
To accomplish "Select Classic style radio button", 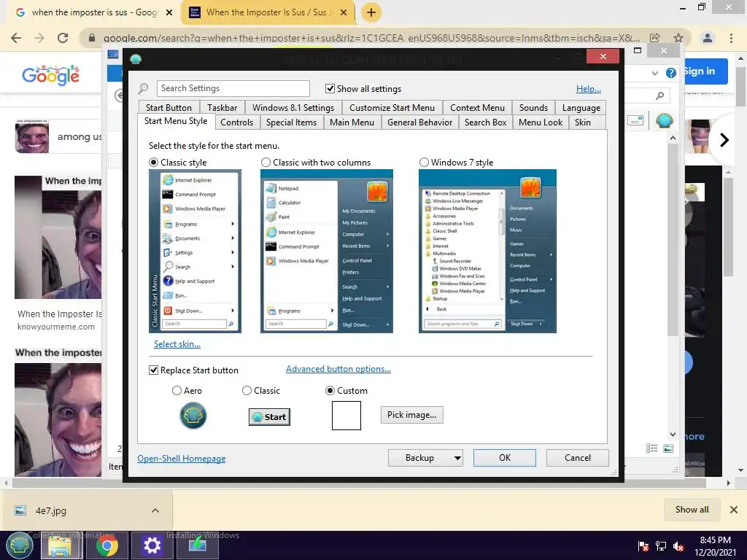I will (x=153, y=163).
